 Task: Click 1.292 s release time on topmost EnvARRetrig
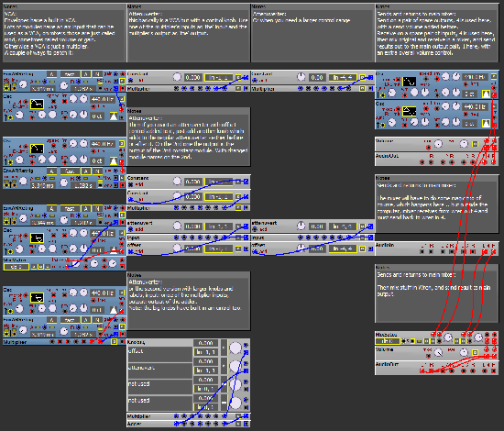point(83,88)
